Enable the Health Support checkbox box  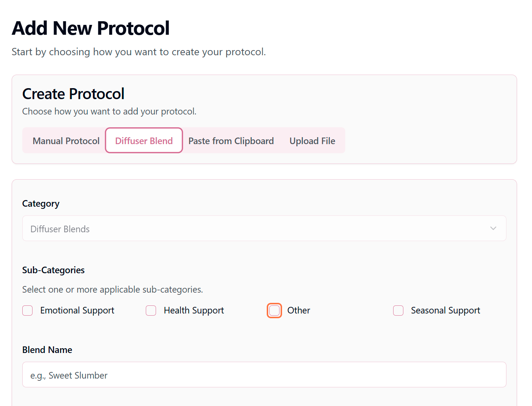click(151, 311)
